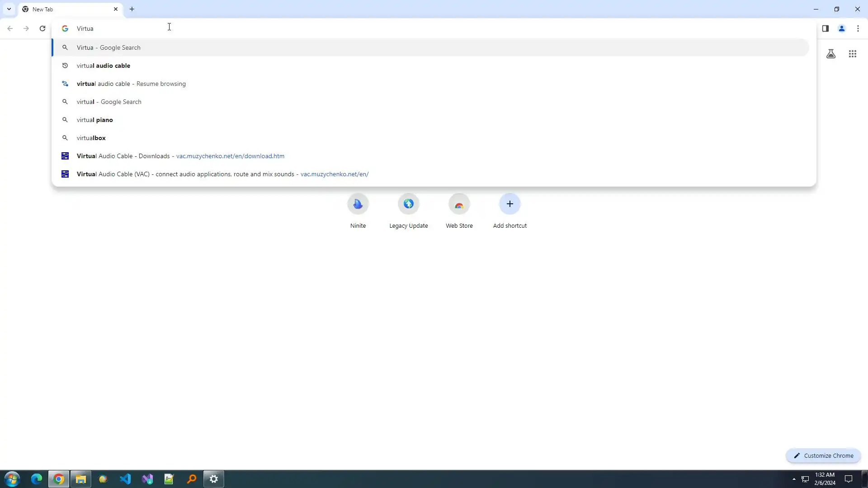Show hidden system tray icons arrow

(794, 479)
